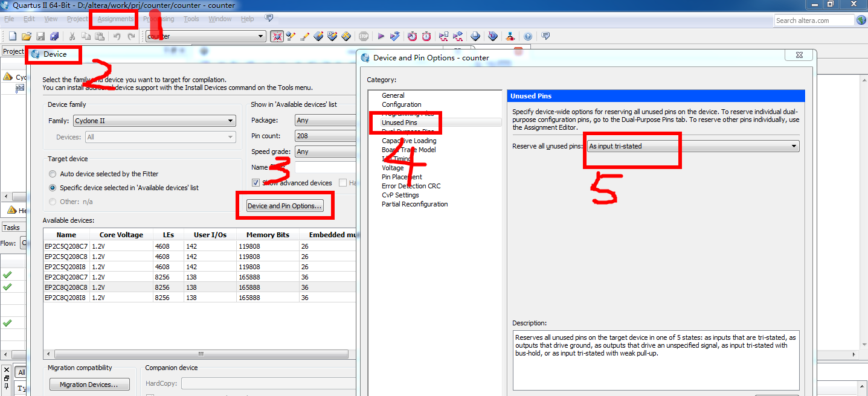Viewport: 868px width, 396px height.
Task: Click the Start Analysis & Synthesis icon
Action: [394, 36]
